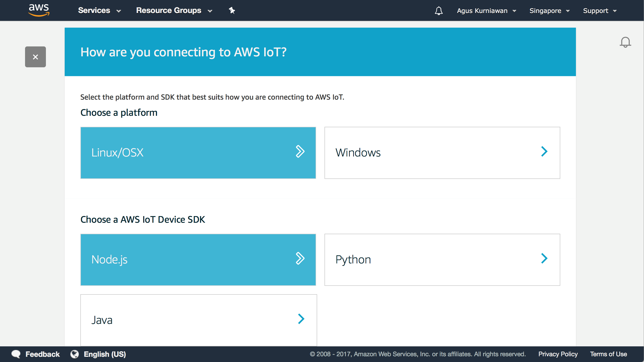Screen dimensions: 644x362
Task: Click the 'How are you connecting to AWS IoT?' title
Action: (183, 52)
